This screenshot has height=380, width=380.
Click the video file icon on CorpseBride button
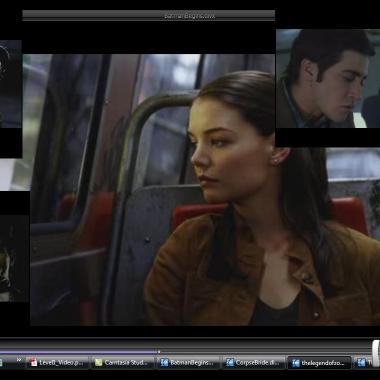click(x=230, y=363)
